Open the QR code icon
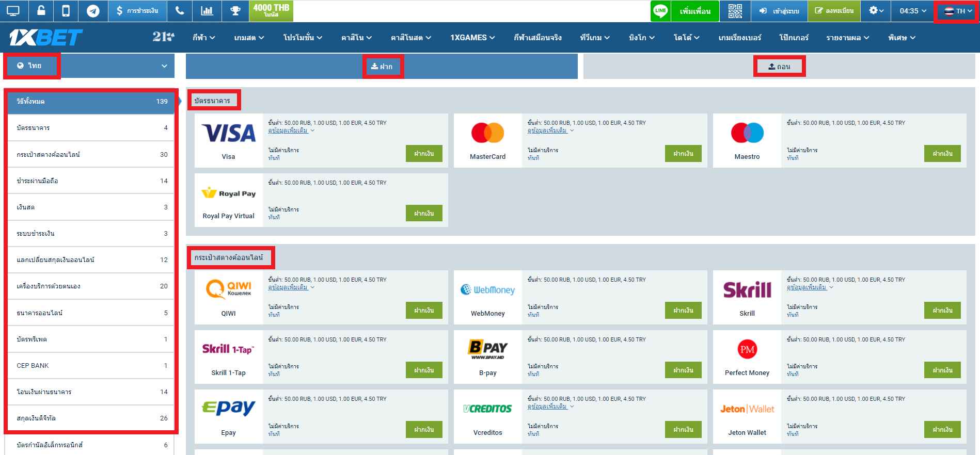The image size is (980, 455). pyautogui.click(x=735, y=11)
